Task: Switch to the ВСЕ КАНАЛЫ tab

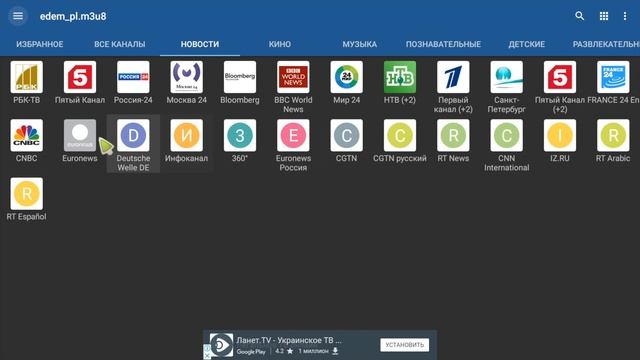Action: pyautogui.click(x=120, y=44)
